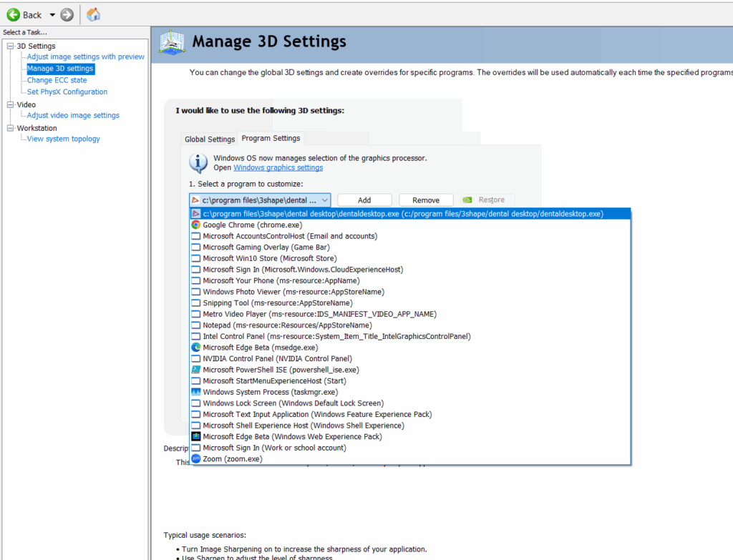Open Set PhysX Configuration in task tree
Image resolution: width=733 pixels, height=560 pixels.
tap(67, 92)
